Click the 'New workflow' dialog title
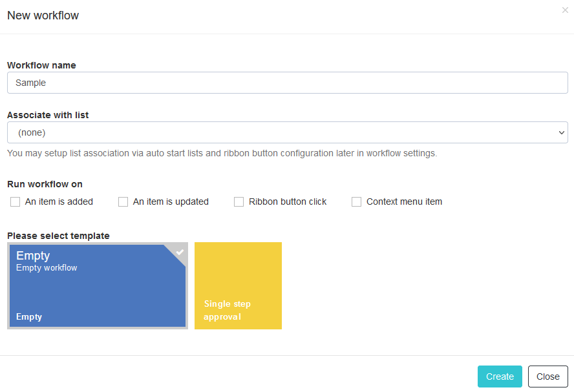This screenshot has width=574, height=392. coord(43,15)
